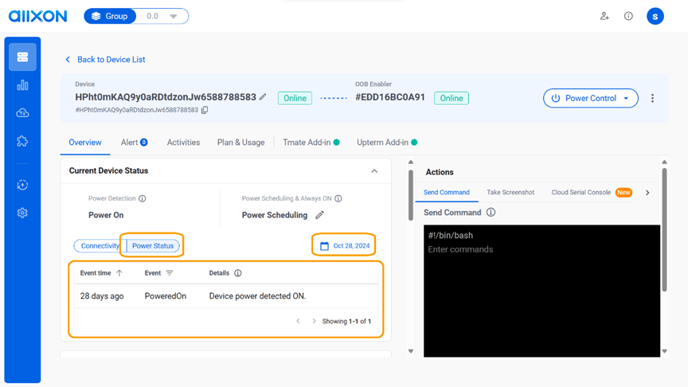
Task: Click the Details column info icon
Action: click(x=238, y=273)
